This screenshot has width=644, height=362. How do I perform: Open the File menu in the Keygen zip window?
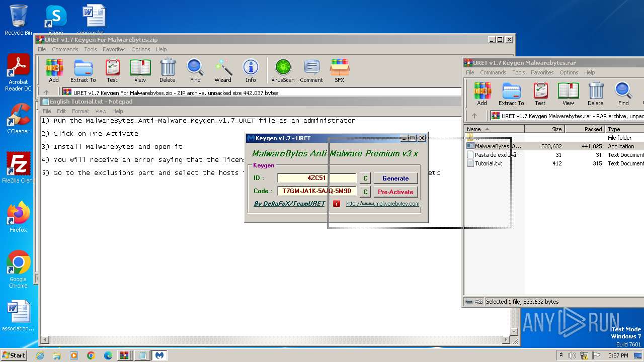42,49
